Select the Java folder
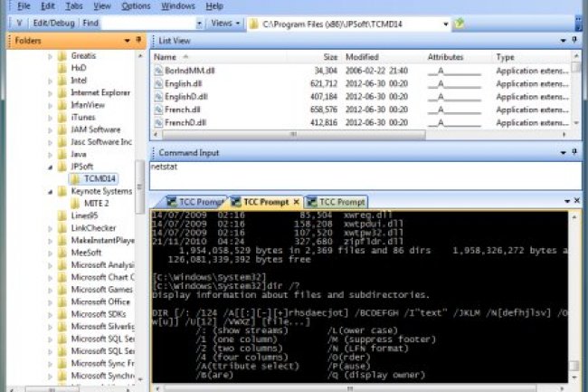Viewport: 588px width, 392px height. 79,154
